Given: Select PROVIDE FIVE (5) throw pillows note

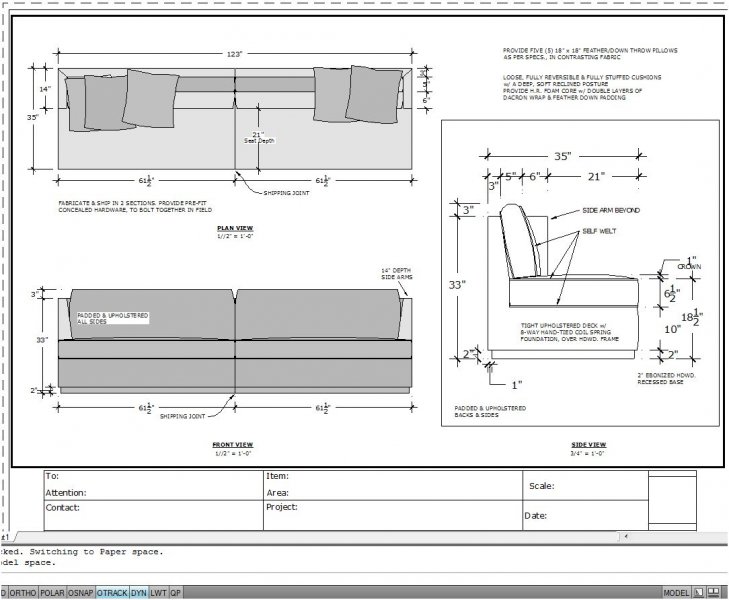Looking at the screenshot, I should pyautogui.click(x=590, y=53).
